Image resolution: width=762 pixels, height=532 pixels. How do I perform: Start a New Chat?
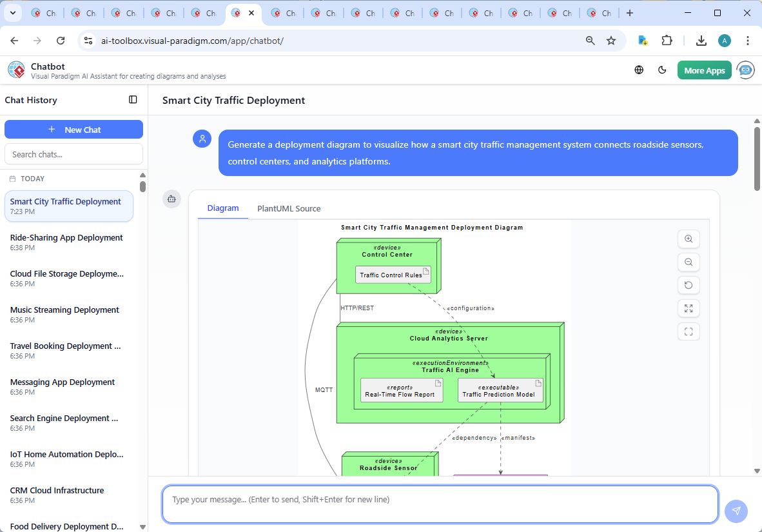tap(73, 129)
